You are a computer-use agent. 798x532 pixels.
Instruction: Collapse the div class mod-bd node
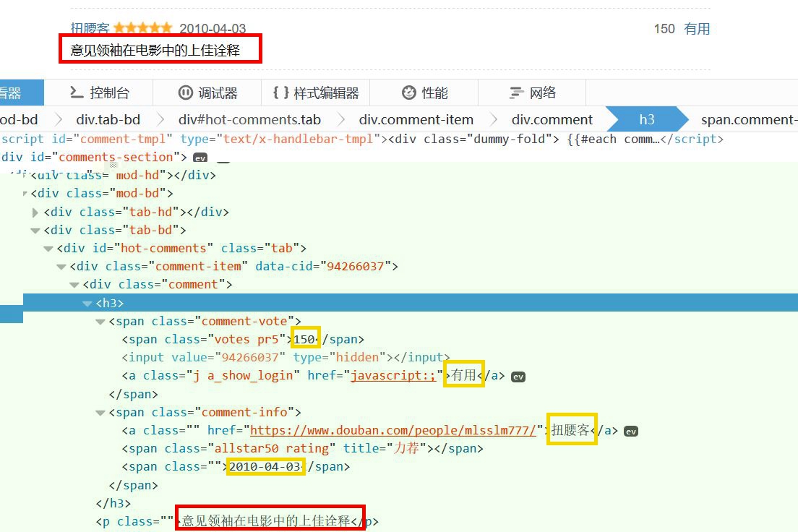[x=25, y=194]
